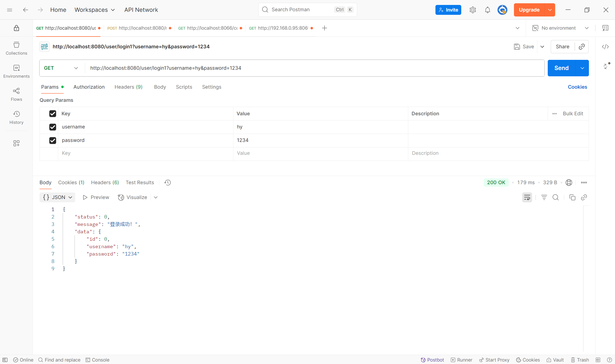615x364 pixels.
Task: Switch to the Authorization tab
Action: 89,87
